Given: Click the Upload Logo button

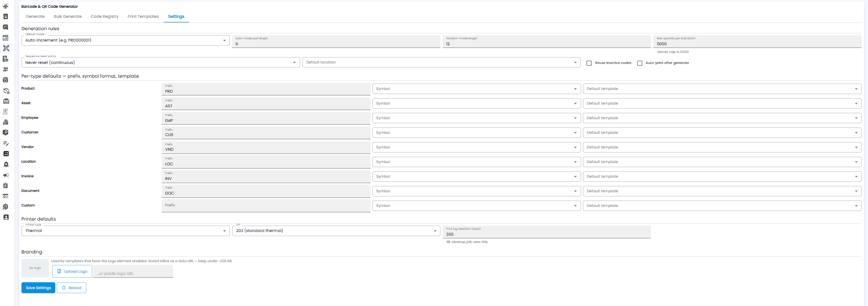Looking at the screenshot, I should (72, 271).
